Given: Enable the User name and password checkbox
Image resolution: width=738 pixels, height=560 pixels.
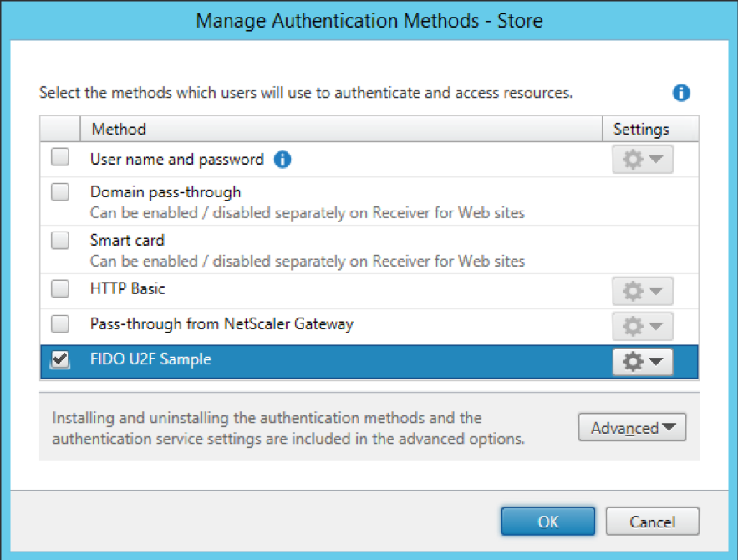Looking at the screenshot, I should click(60, 158).
